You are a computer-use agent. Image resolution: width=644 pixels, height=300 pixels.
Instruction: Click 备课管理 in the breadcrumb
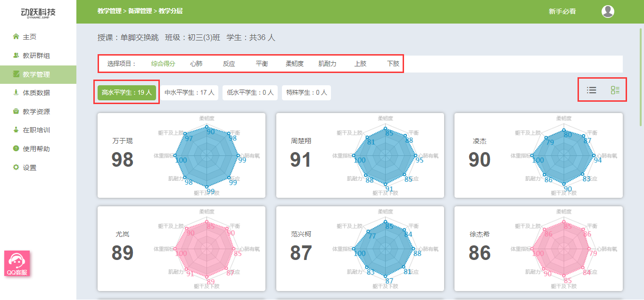click(140, 11)
